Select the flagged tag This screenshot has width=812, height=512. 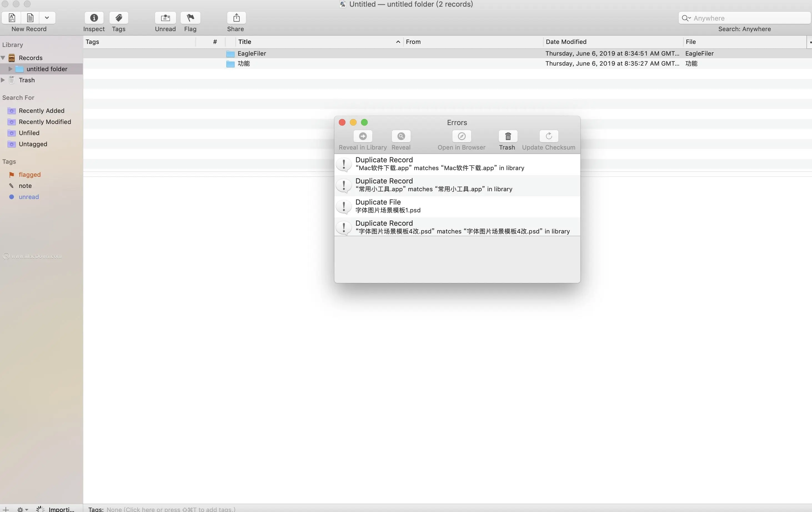click(30, 175)
